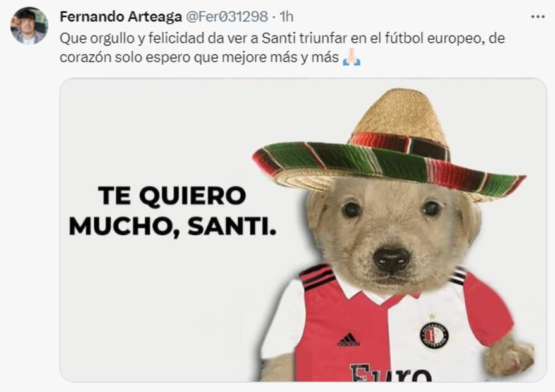Image resolution: width=555 pixels, height=392 pixels.
Task: Click the Adidas logo on the jersey
Action: coord(349,340)
